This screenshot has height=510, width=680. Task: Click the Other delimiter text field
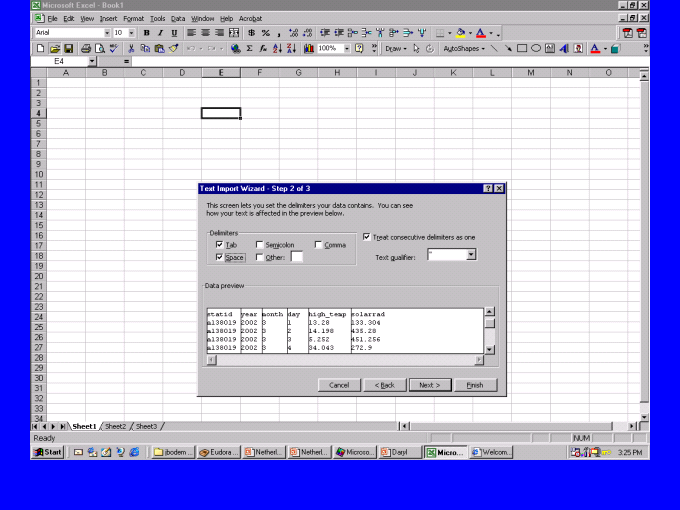point(297,257)
